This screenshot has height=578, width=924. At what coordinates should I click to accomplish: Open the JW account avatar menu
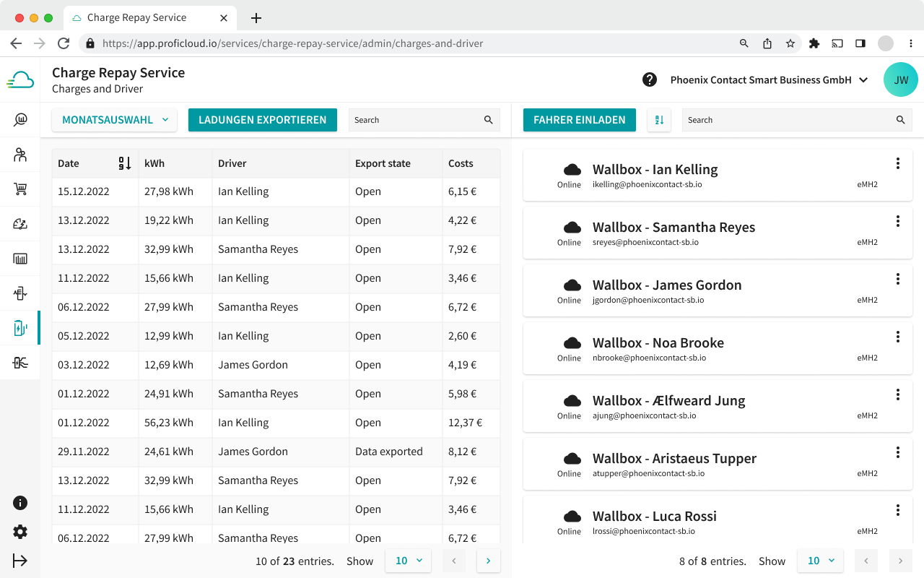point(900,79)
